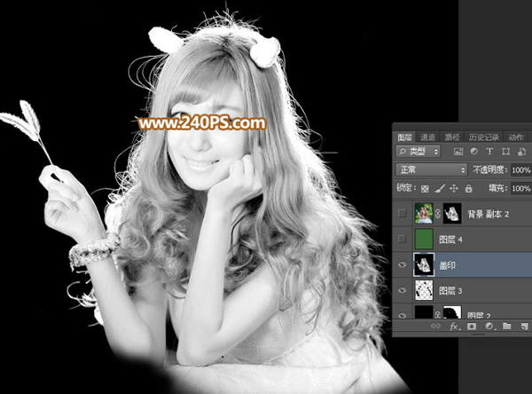
Task: Add a layer mask button
Action: pos(472,327)
